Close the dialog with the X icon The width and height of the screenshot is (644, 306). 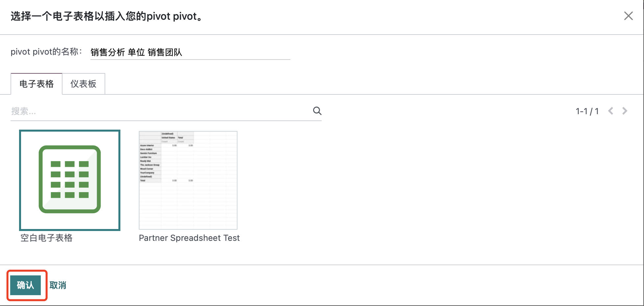[x=628, y=16]
